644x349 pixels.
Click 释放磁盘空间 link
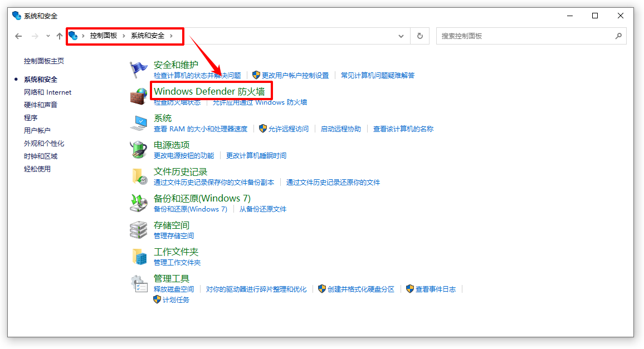pos(174,289)
